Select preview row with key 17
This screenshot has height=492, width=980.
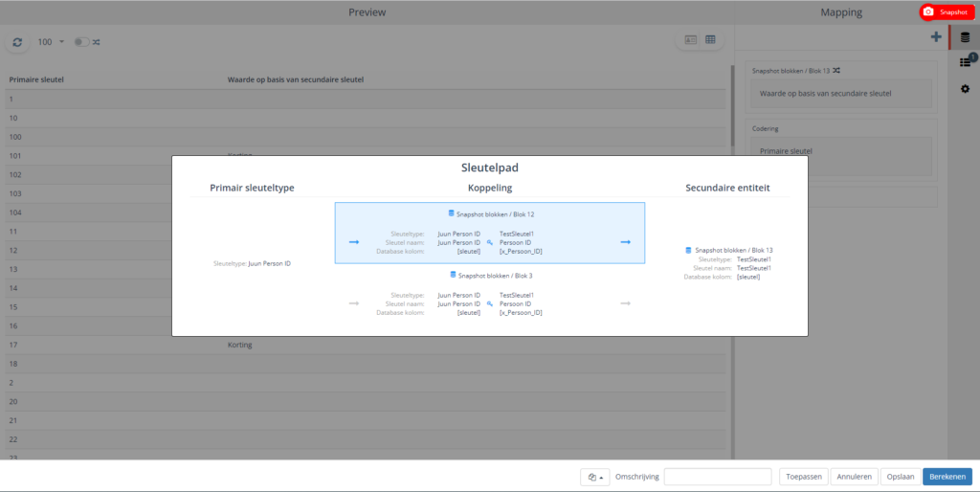click(366, 345)
